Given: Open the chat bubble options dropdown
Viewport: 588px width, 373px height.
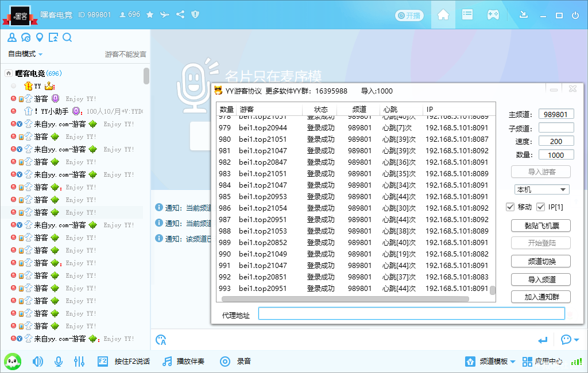Looking at the screenshot, I should 570,340.
